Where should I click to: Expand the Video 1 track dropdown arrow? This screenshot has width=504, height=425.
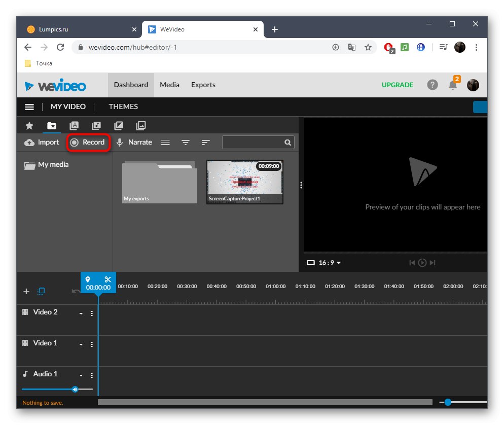pyautogui.click(x=81, y=344)
